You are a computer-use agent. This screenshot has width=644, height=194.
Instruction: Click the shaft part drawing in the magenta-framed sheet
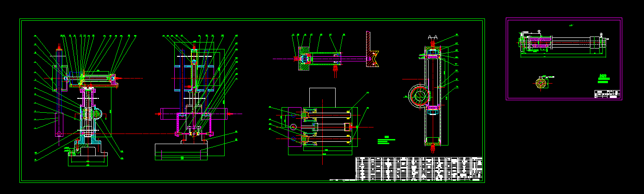coord(563,42)
